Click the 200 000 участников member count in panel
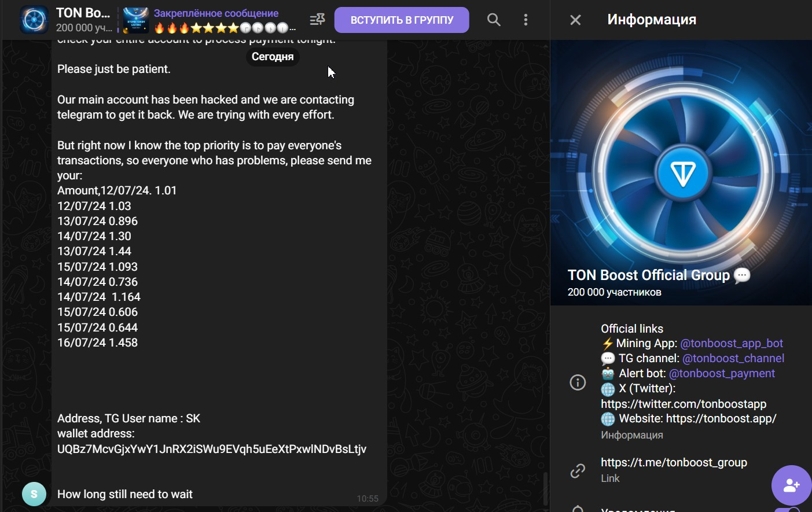This screenshot has width=812, height=512. [x=615, y=292]
